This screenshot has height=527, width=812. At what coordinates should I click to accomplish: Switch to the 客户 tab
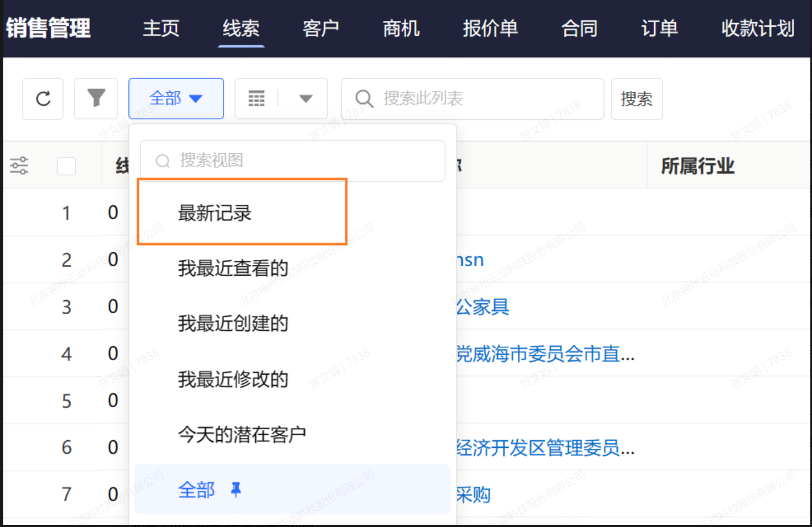coord(321,29)
